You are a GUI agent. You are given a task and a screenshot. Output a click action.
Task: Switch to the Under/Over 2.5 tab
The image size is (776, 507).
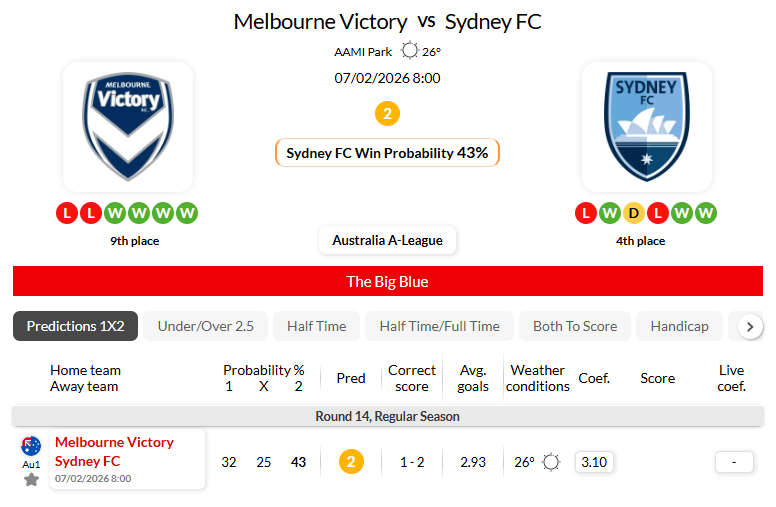(x=206, y=326)
